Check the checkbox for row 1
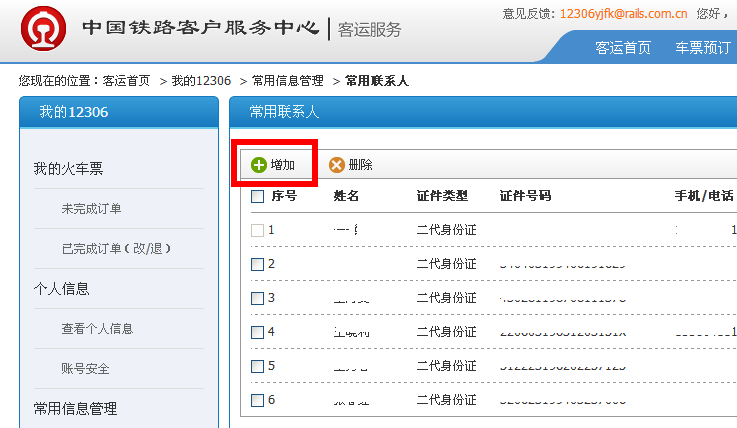Screen dimensions: 737x428 (x=258, y=230)
